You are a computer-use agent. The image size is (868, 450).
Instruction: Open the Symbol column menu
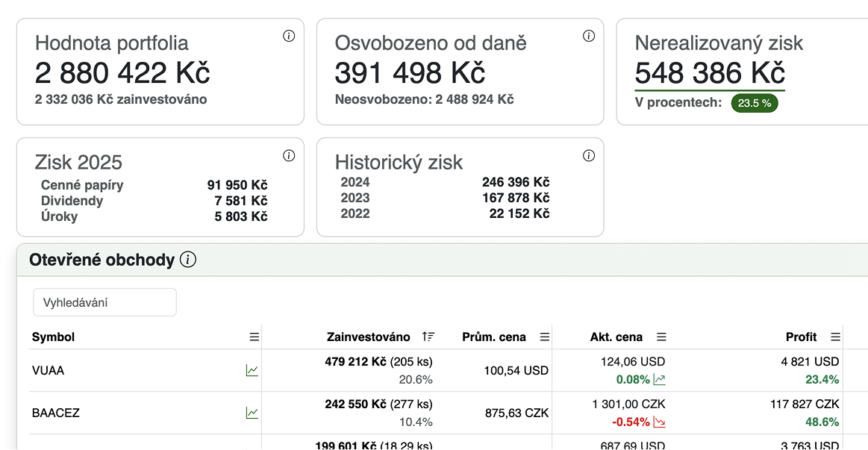click(255, 337)
